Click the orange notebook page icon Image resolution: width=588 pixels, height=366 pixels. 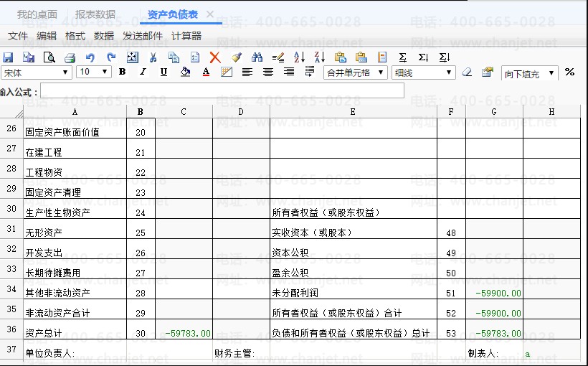382,57
